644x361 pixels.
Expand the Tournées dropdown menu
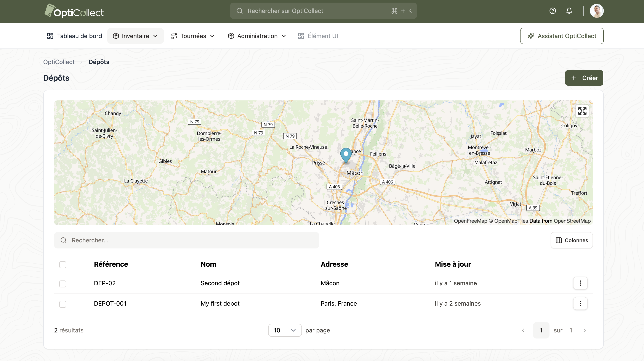tap(193, 36)
